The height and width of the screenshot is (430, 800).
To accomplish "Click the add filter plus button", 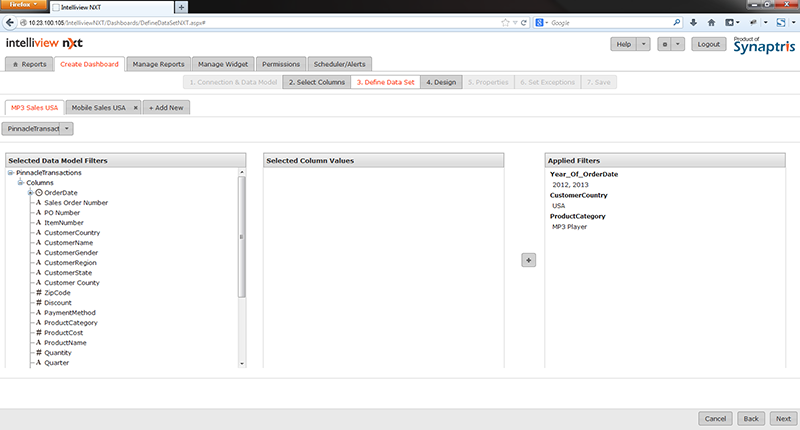I will (x=529, y=260).
